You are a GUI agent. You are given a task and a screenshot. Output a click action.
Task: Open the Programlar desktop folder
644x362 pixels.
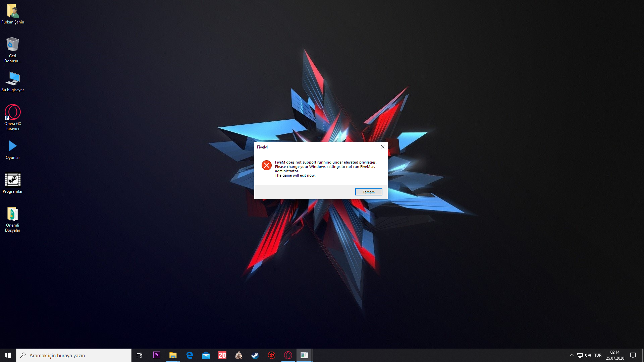[13, 183]
